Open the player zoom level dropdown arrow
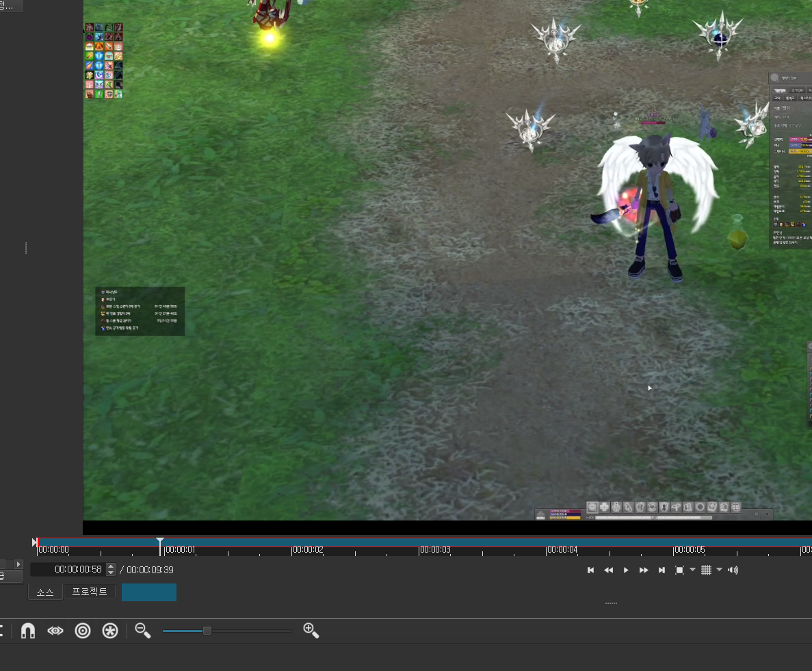The height and width of the screenshot is (671, 812). pos(692,570)
